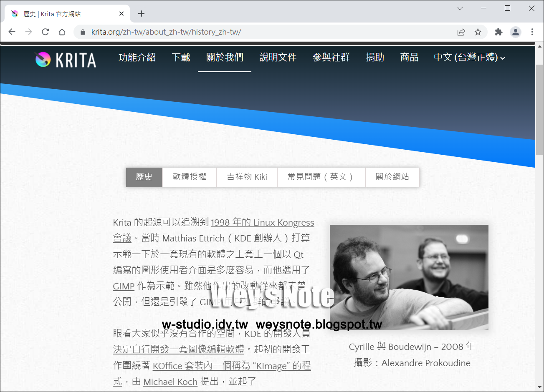Switch to the 常見問題（英文）tab
Viewport: 544px width, 392px height.
pyautogui.click(x=321, y=177)
